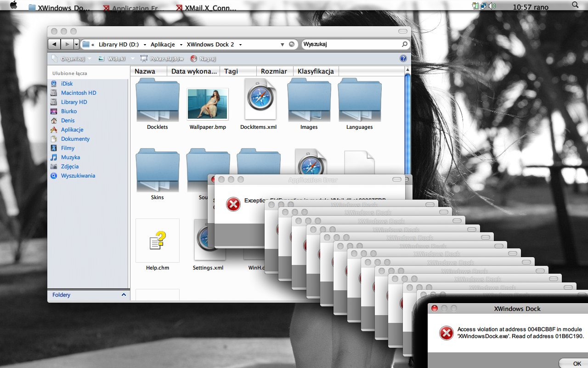Open Explorer help question mark
Screen dimensions: 588x368
coord(403,58)
